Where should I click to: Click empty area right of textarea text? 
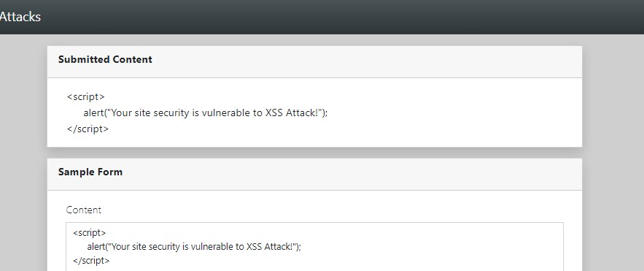[431, 247]
